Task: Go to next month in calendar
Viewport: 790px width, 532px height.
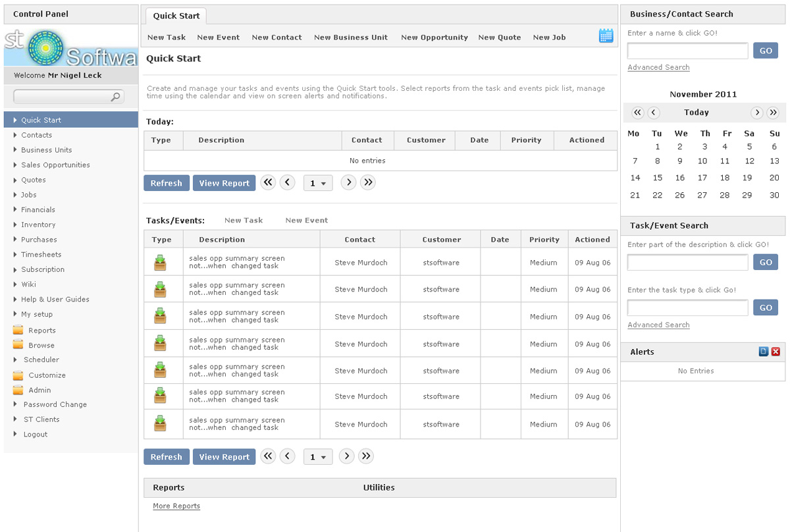Action: pyautogui.click(x=757, y=113)
